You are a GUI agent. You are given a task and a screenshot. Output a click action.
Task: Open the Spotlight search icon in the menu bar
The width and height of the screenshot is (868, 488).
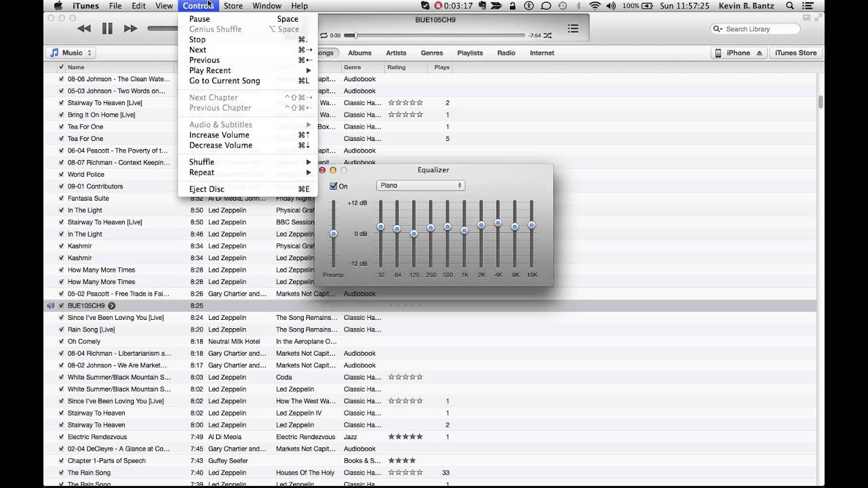pyautogui.click(x=790, y=5)
